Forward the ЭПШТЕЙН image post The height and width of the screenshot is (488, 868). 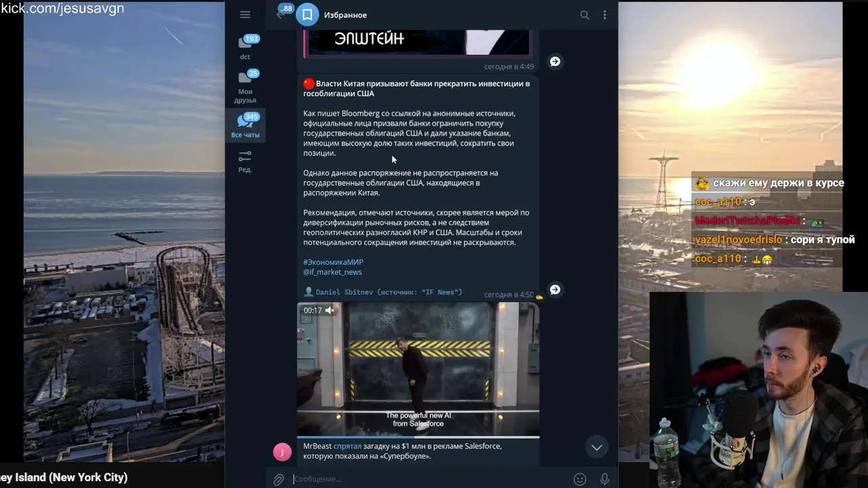click(555, 62)
